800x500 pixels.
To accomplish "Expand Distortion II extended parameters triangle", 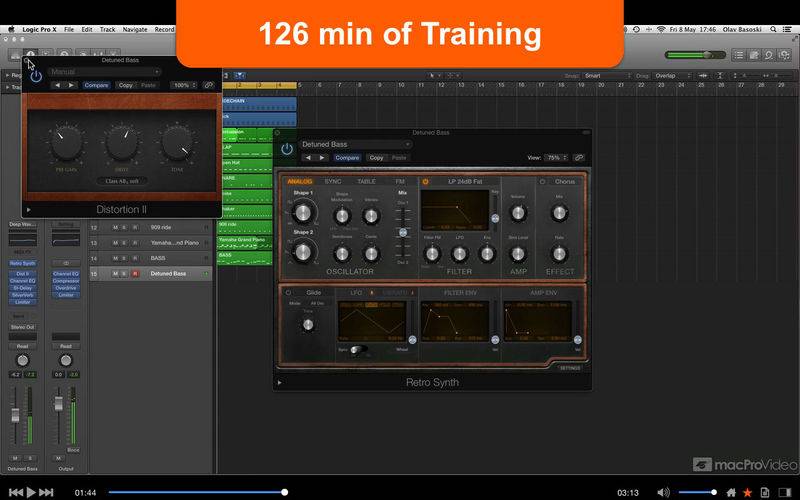I will coord(29,210).
